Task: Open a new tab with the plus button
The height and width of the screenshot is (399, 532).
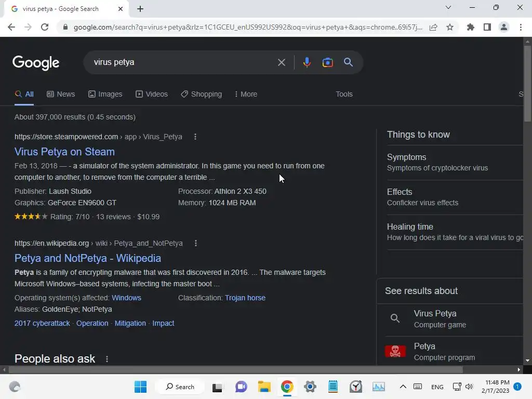Action: click(x=140, y=9)
